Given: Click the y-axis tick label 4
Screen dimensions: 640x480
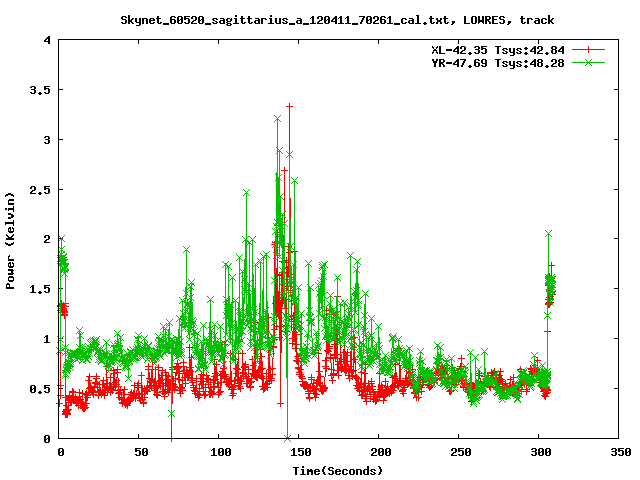Looking at the screenshot, I should 47,40.
